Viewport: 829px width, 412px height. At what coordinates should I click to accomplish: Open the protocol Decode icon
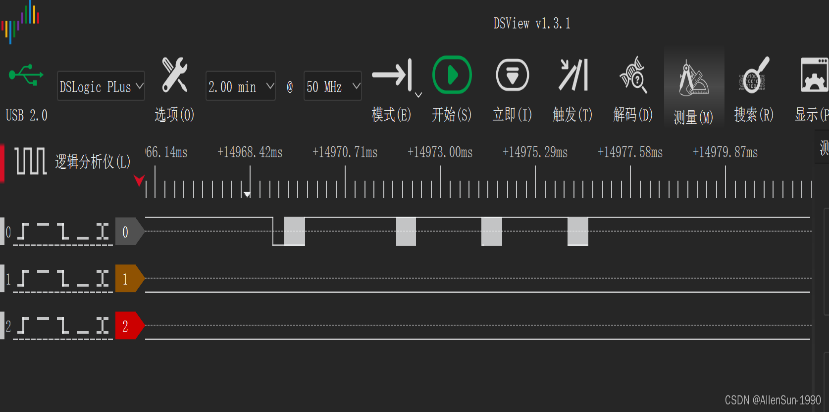pyautogui.click(x=633, y=75)
